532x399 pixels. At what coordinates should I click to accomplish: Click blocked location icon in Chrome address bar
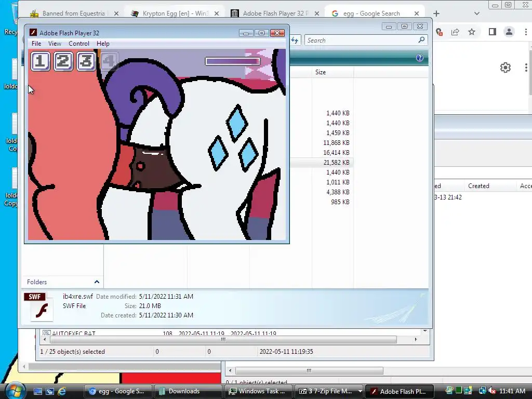440,32
